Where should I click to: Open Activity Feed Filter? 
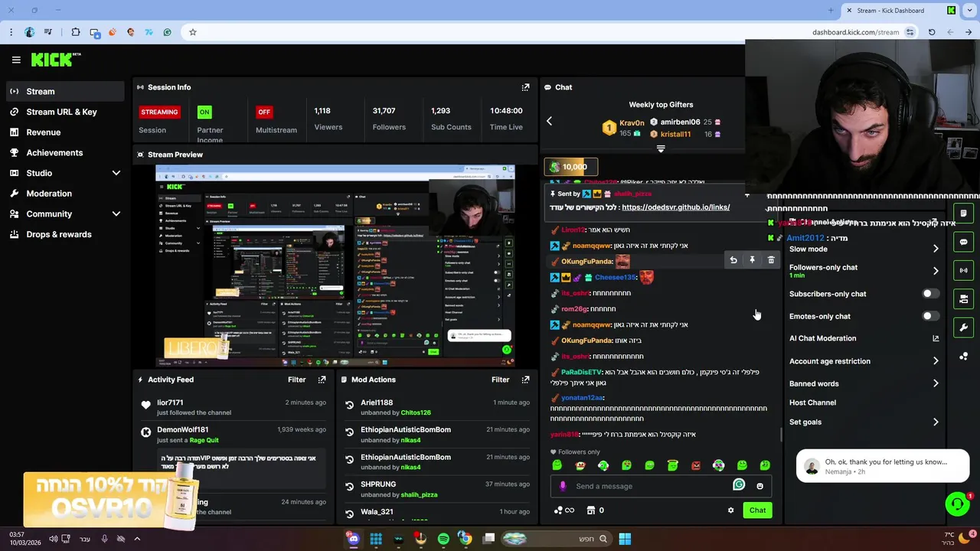(x=296, y=380)
